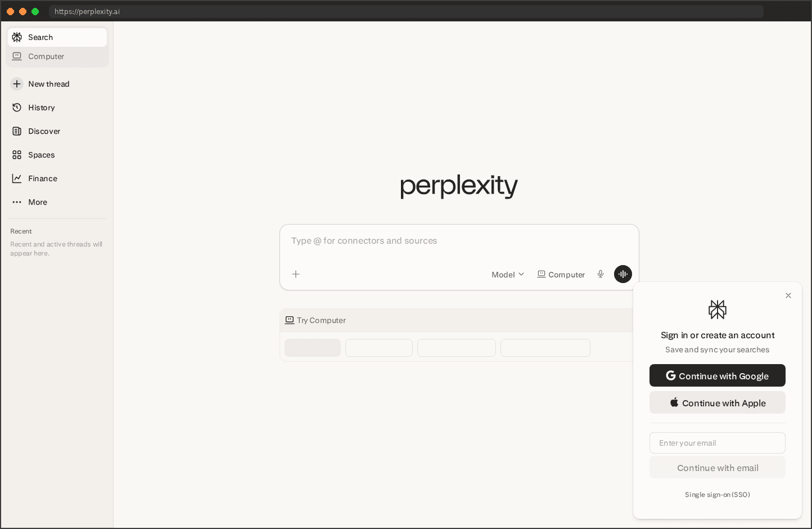The image size is (812, 529).
Task: Expand More sidebar options
Action: pyautogui.click(x=37, y=202)
